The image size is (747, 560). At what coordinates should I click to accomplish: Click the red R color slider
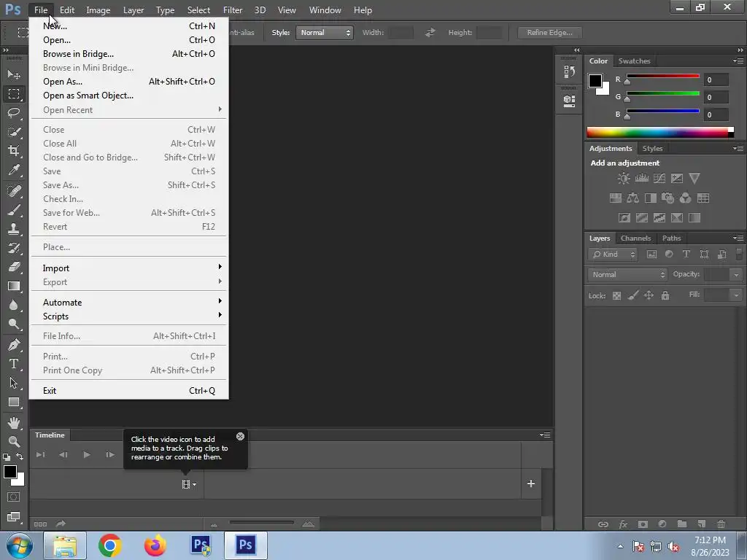pyautogui.click(x=662, y=76)
